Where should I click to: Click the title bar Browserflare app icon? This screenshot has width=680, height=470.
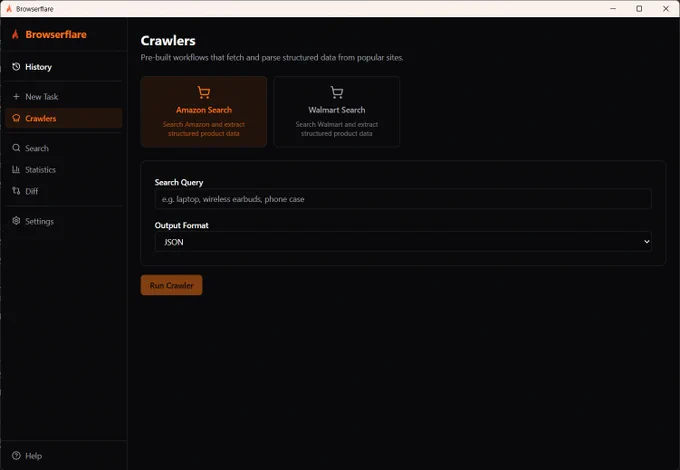(9, 9)
